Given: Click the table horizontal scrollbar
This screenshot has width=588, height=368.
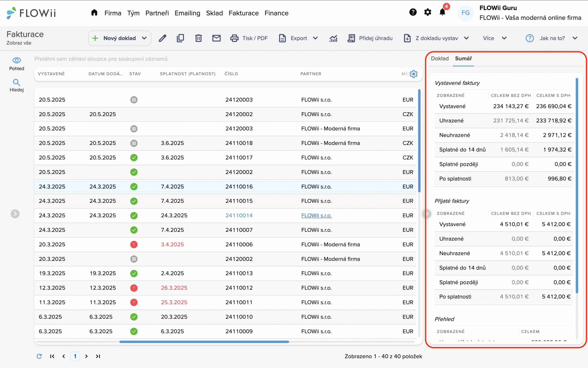Looking at the screenshot, I should point(204,342).
